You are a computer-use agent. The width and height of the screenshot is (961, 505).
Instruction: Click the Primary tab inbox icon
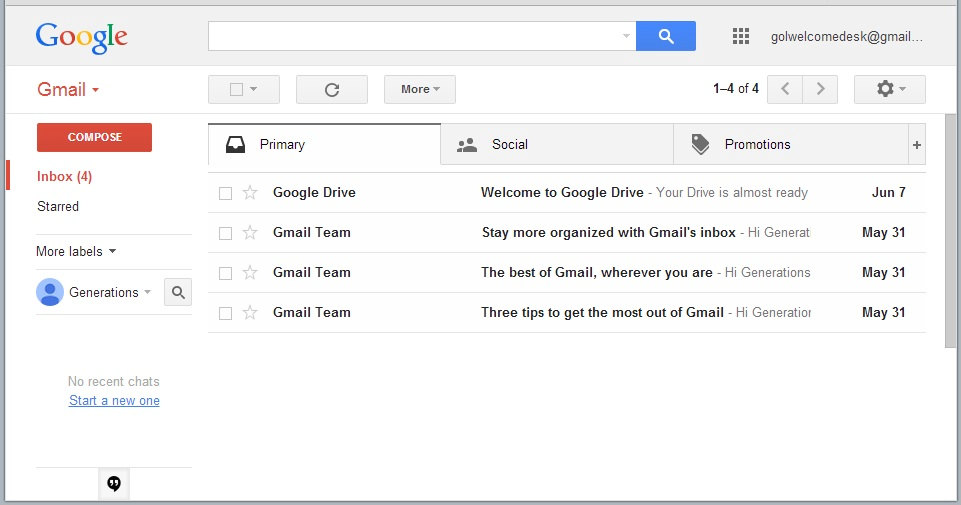click(235, 145)
